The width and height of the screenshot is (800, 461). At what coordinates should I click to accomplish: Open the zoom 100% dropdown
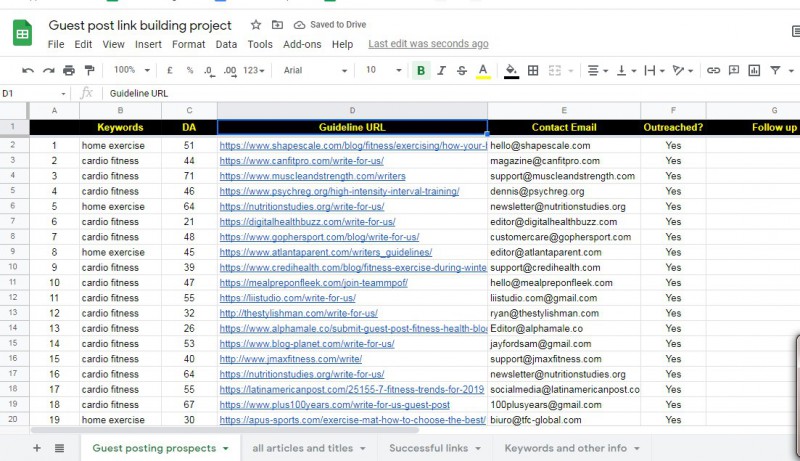pyautogui.click(x=132, y=70)
